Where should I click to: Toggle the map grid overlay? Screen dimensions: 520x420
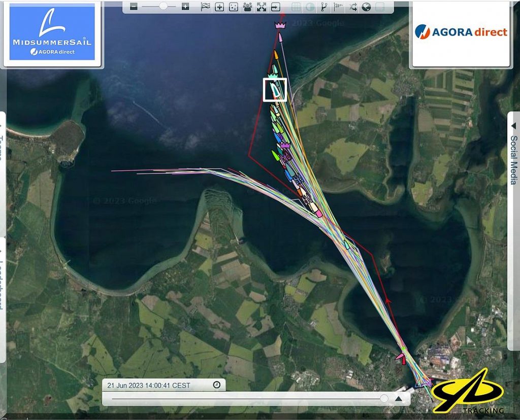click(296, 7)
